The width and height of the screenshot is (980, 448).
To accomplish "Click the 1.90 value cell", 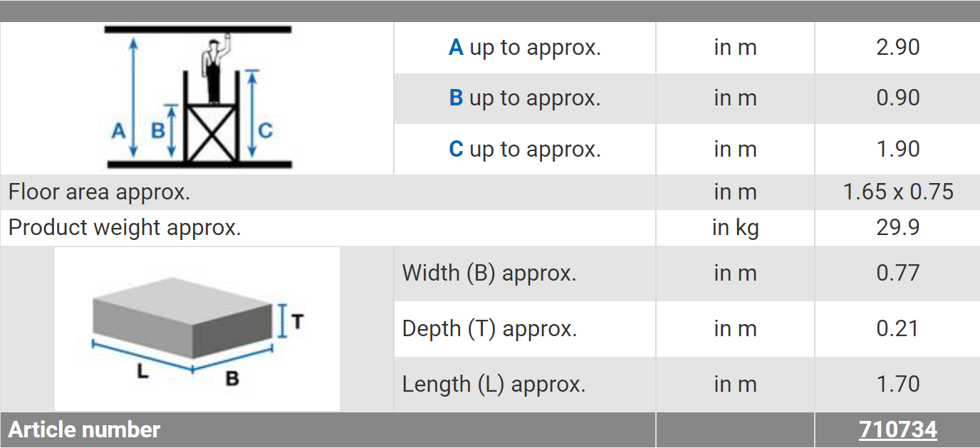I will point(897,150).
